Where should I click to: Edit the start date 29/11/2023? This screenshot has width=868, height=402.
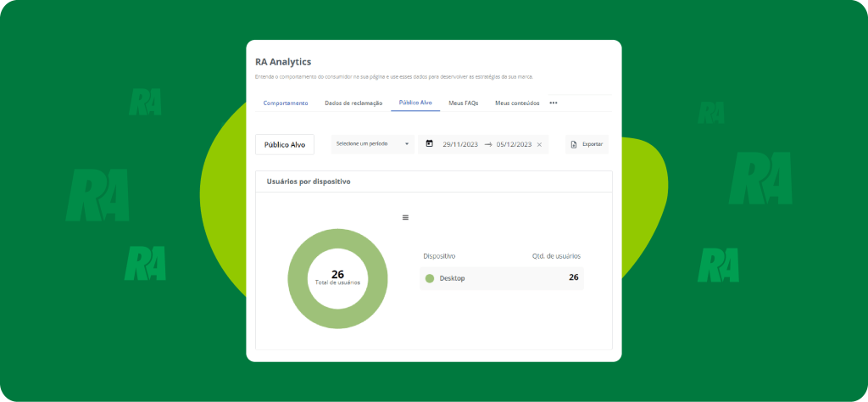(461, 144)
